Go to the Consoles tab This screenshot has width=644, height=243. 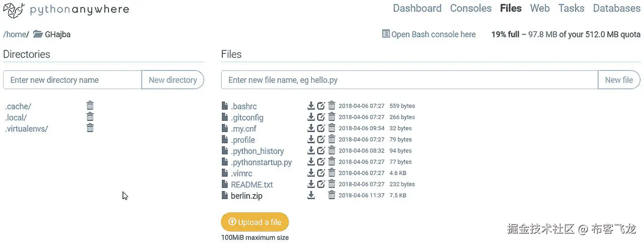coord(470,8)
